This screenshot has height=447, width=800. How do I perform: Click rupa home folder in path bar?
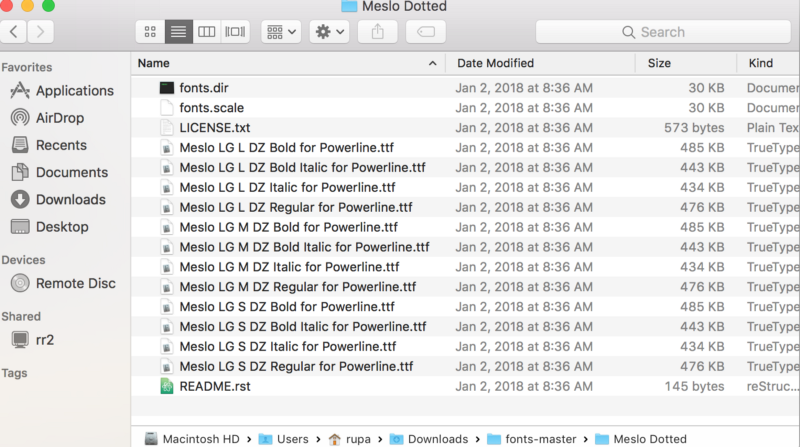point(349,439)
